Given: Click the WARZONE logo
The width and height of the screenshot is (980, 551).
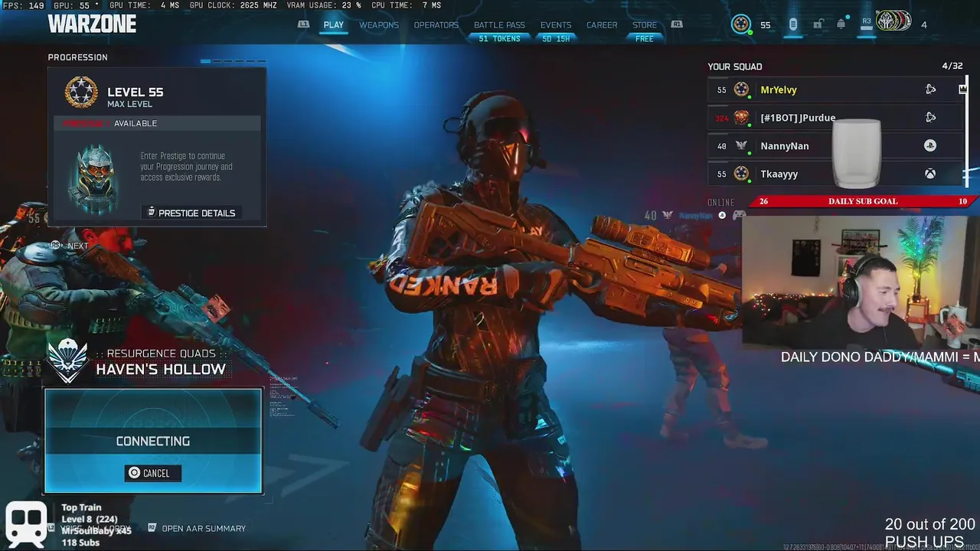Looking at the screenshot, I should [x=92, y=24].
